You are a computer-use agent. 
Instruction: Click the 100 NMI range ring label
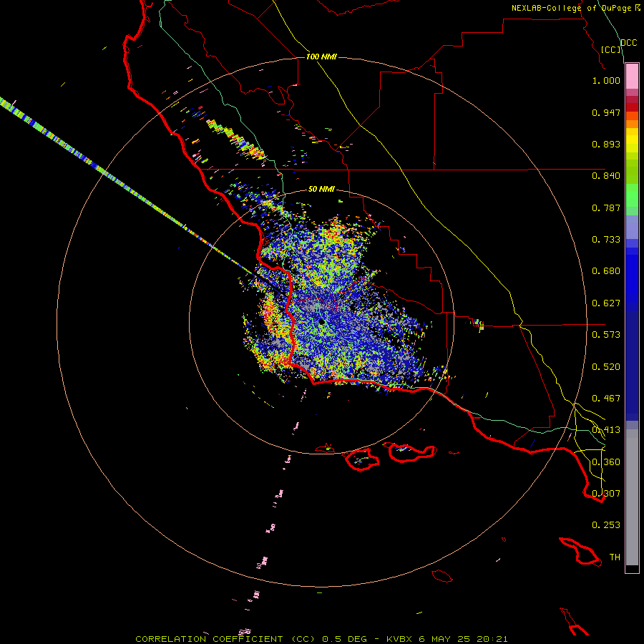click(x=321, y=57)
